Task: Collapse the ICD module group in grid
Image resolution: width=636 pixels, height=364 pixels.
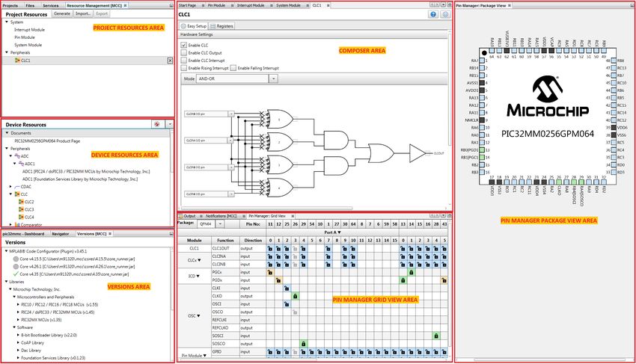Action: [198, 276]
